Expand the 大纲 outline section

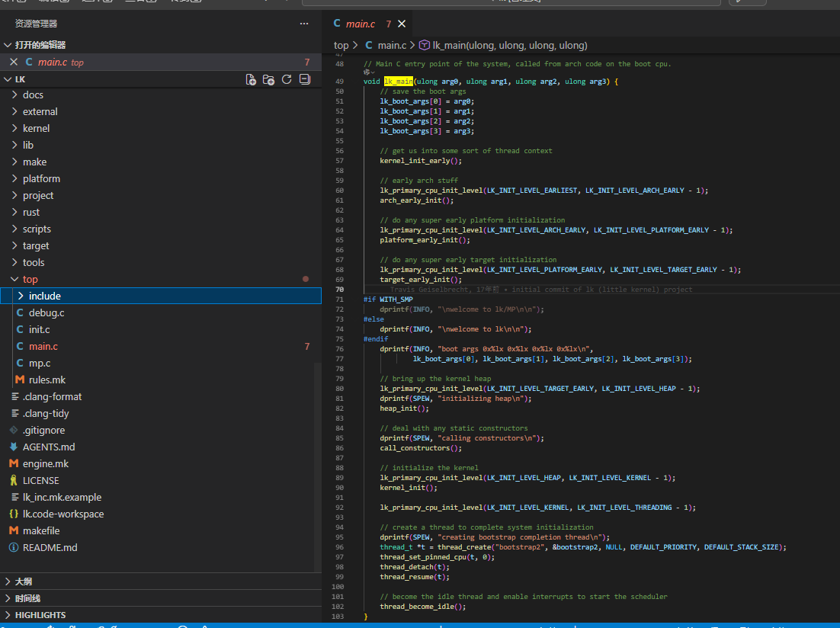[23, 582]
